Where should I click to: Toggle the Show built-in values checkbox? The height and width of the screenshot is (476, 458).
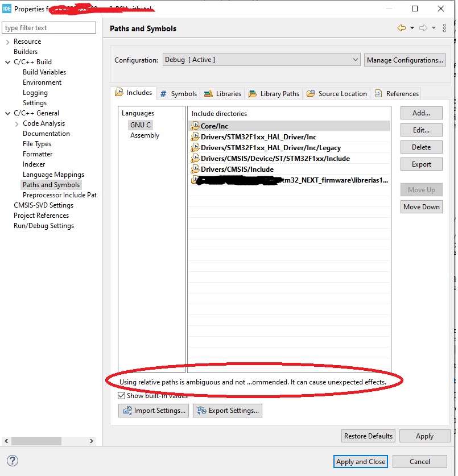tap(122, 396)
